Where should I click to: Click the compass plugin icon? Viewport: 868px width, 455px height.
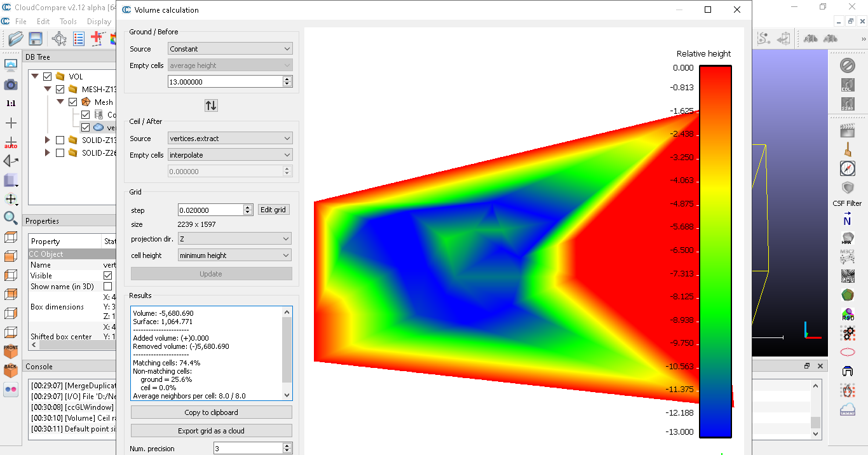pos(847,168)
